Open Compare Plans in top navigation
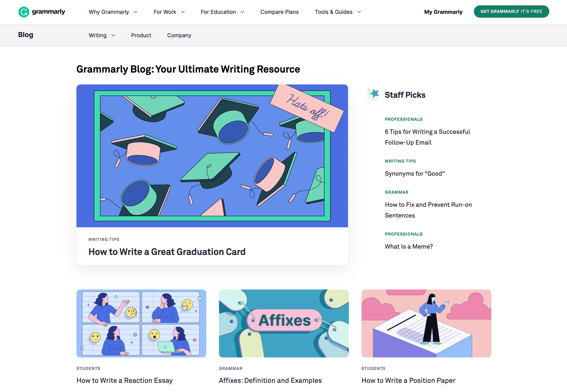The height and width of the screenshot is (392, 567). [x=279, y=12]
